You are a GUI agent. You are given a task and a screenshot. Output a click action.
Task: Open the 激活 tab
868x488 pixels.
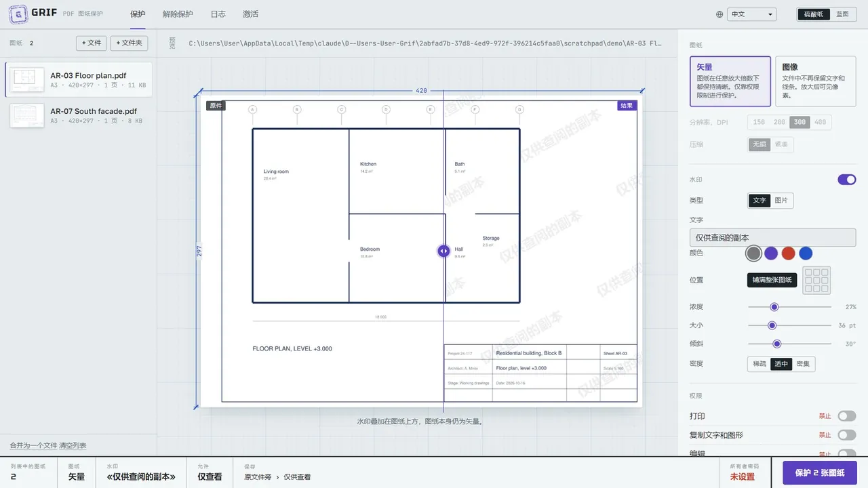(250, 14)
